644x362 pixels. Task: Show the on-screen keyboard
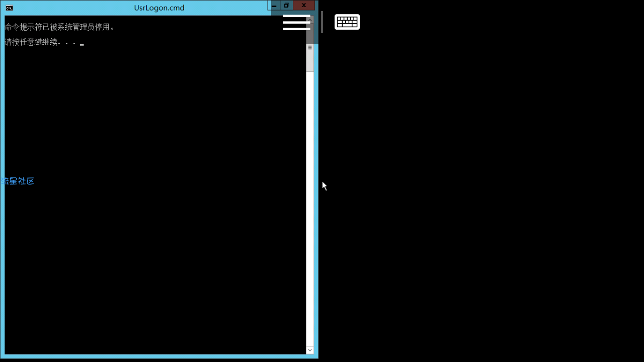click(x=347, y=22)
